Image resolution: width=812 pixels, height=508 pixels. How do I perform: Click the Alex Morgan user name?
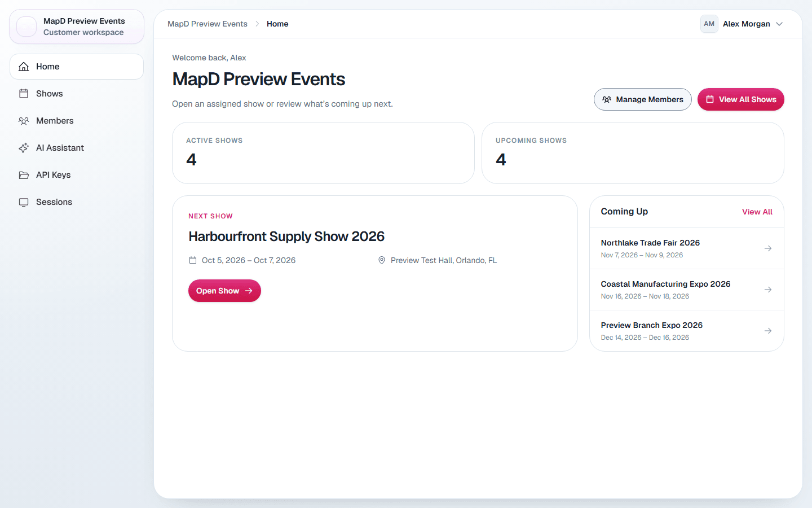point(747,24)
